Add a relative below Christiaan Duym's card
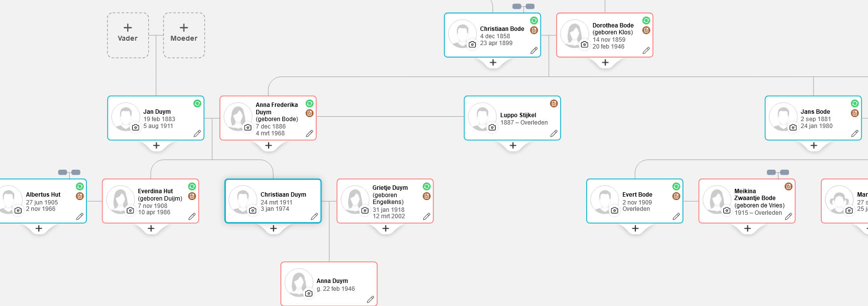Viewport: 868px width, 306px height. tap(273, 228)
